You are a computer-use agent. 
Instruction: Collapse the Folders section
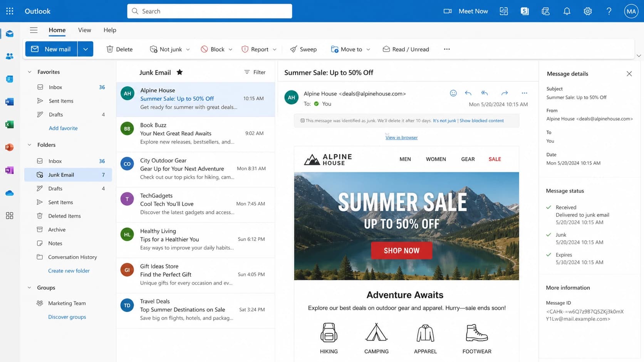click(x=29, y=145)
